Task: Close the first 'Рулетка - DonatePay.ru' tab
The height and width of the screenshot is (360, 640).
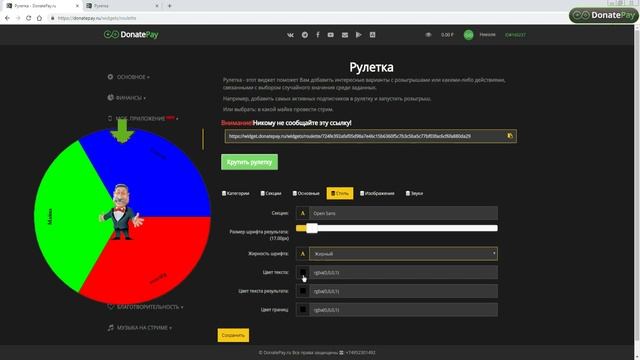Action: pyautogui.click(x=78, y=6)
